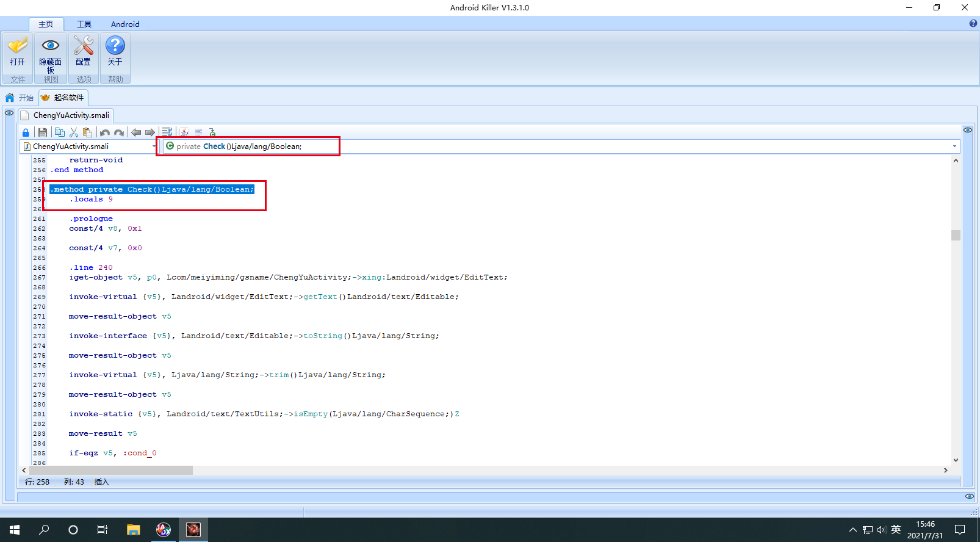Click the Cut scissors icon
980x542 pixels.
click(x=74, y=132)
